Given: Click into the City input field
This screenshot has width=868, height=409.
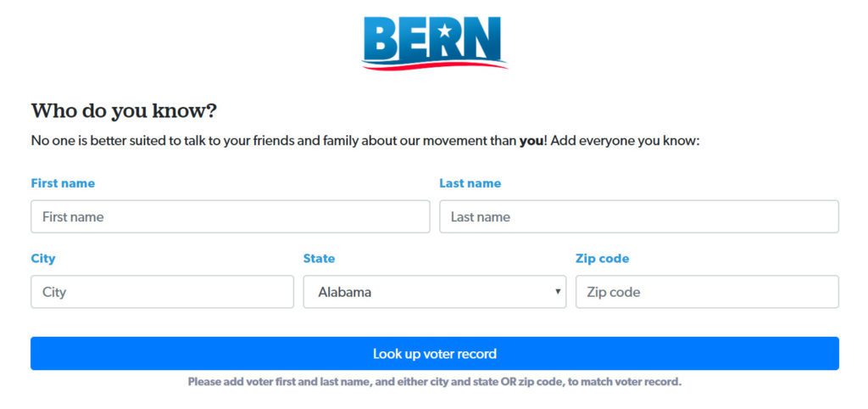Looking at the screenshot, I should pos(162,292).
